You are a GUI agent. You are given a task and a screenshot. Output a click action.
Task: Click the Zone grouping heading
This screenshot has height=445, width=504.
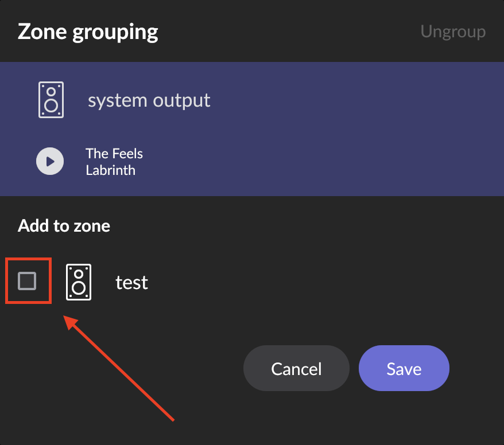click(x=88, y=32)
